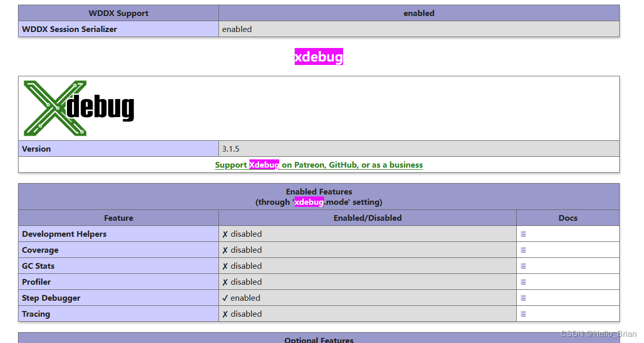
Task: Click disabled status for Profiler
Action: (242, 282)
